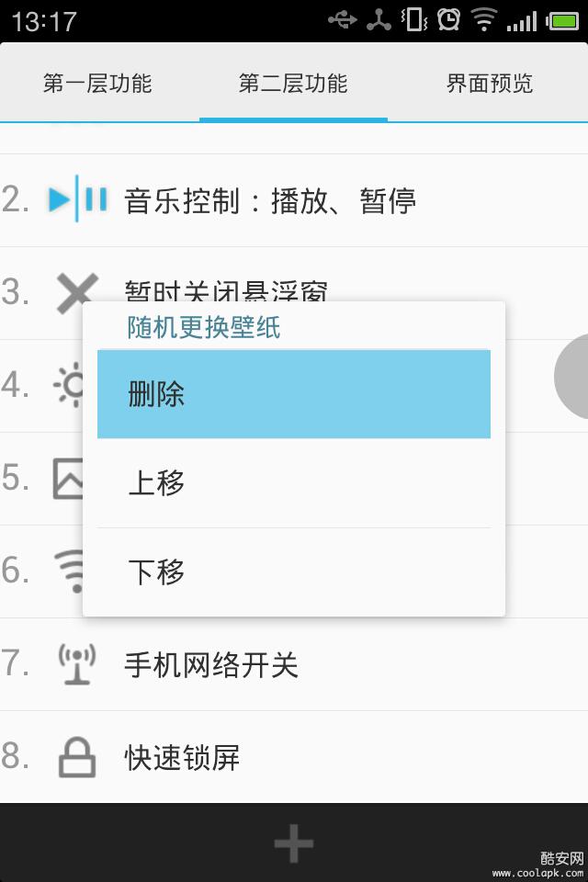Tap the lock screen padlock icon
This screenshot has height=882, width=588.
76,758
